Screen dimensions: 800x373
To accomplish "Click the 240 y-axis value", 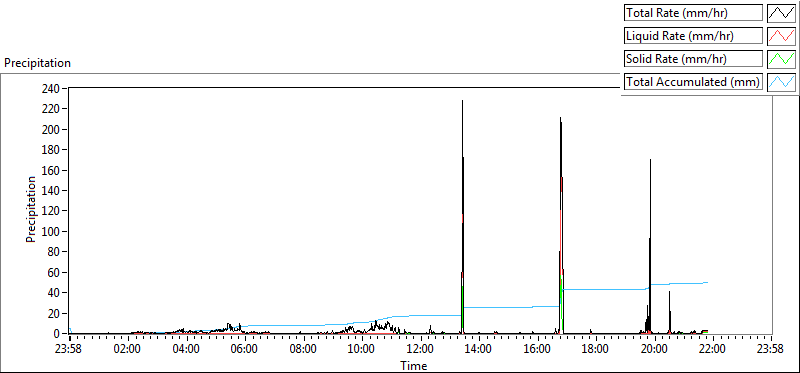I will pyautogui.click(x=52, y=88).
